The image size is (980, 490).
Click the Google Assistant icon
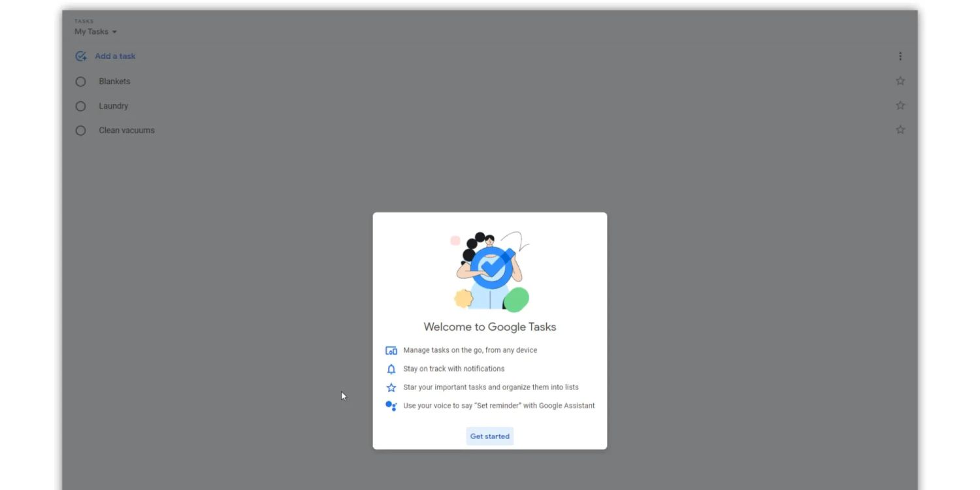click(x=391, y=406)
